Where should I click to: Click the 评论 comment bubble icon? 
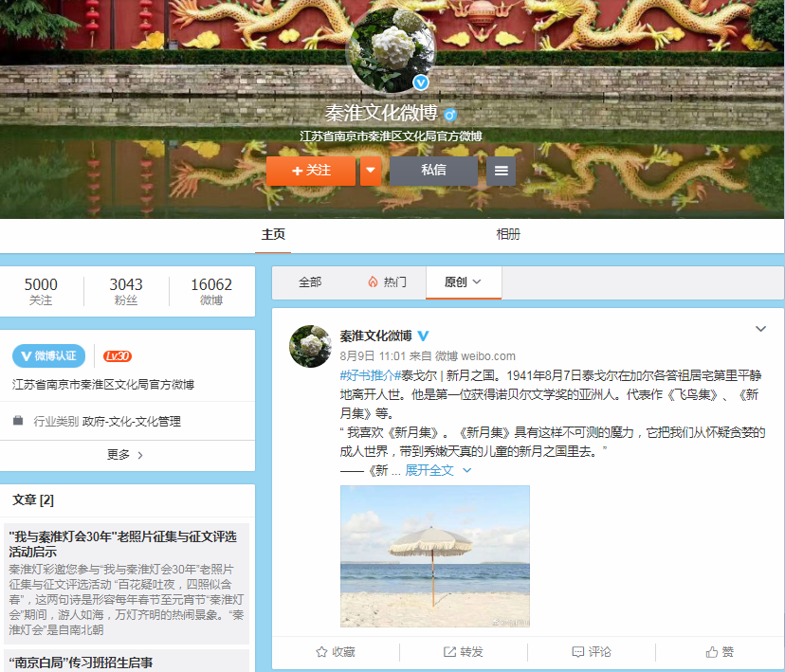tap(577, 652)
